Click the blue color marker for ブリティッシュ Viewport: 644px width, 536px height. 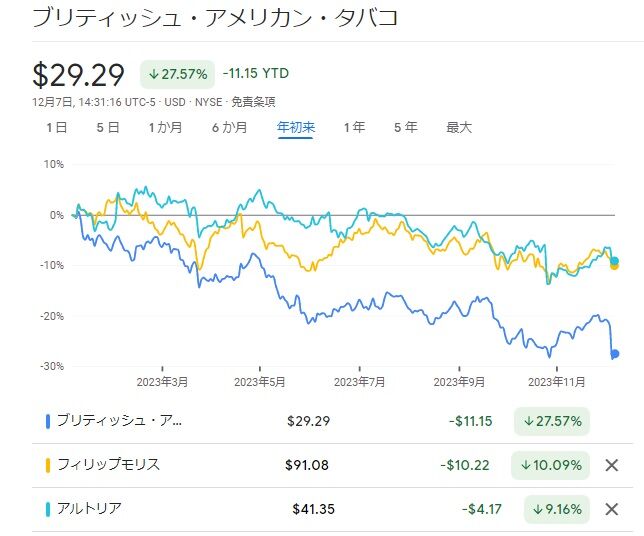point(48,421)
